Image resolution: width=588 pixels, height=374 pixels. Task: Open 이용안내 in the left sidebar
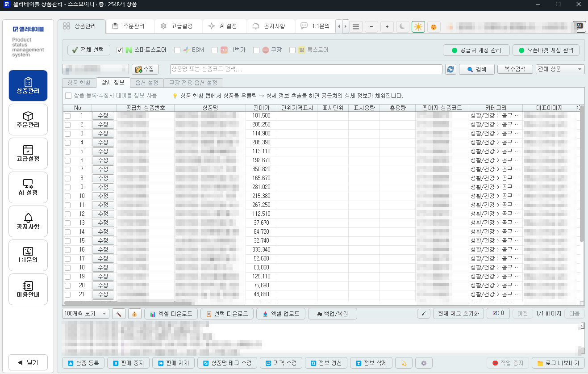tap(28, 289)
